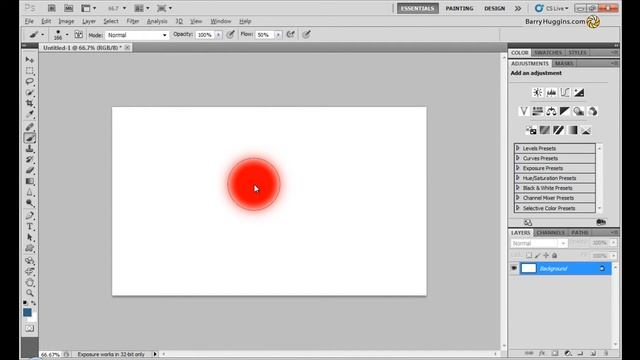Expand Selective Color Presets group
The width and height of the screenshot is (640, 360).
pyautogui.click(x=518, y=208)
